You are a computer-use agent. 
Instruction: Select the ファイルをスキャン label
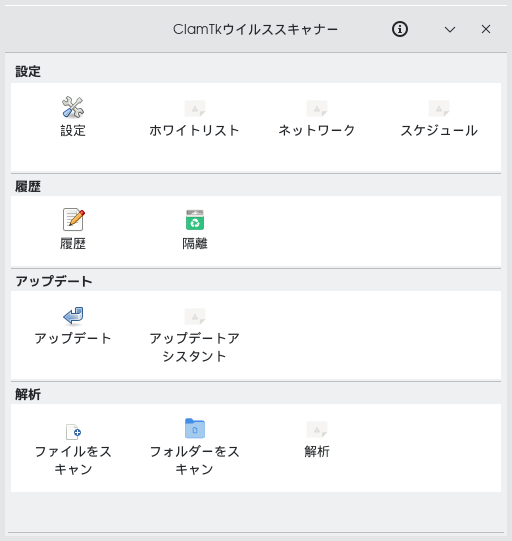[73, 460]
